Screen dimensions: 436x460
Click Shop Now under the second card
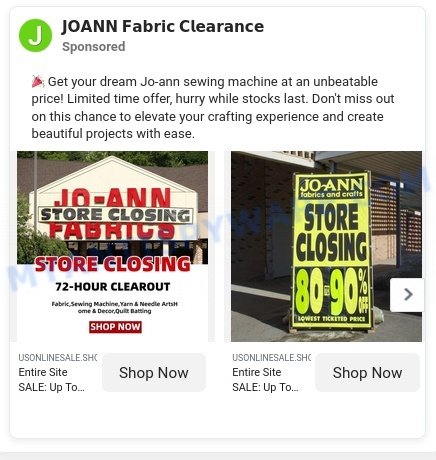(367, 373)
